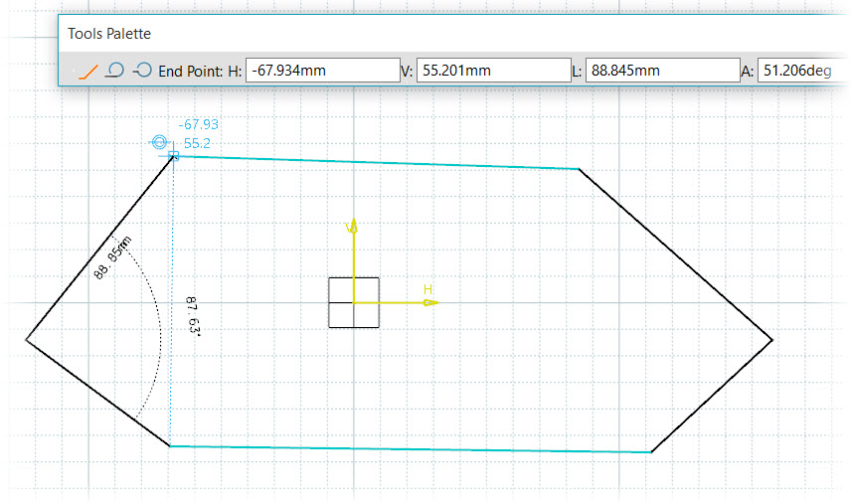Click the A angle field showing 51.206deg

pyautogui.click(x=800, y=71)
